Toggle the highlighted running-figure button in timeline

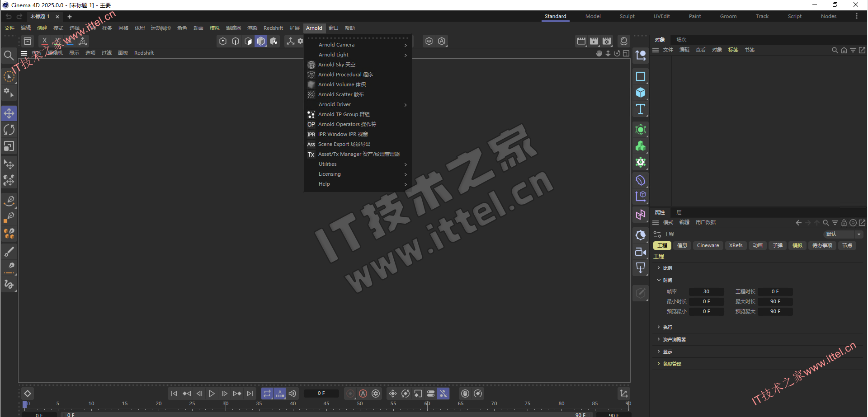pos(443,394)
